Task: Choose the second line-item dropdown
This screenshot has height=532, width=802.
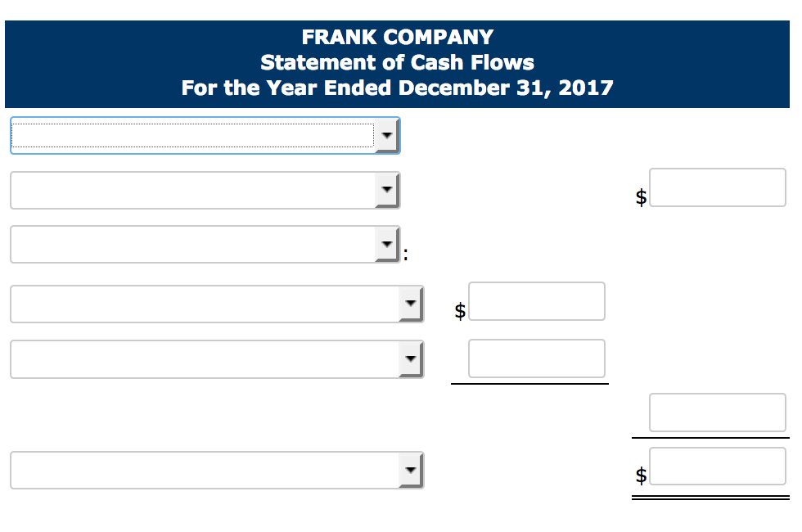Action: [196, 190]
